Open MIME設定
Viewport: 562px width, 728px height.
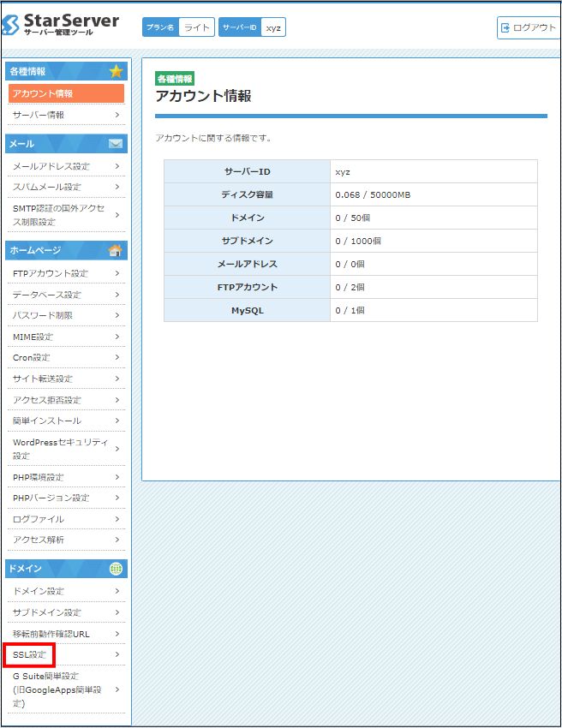(x=67, y=337)
